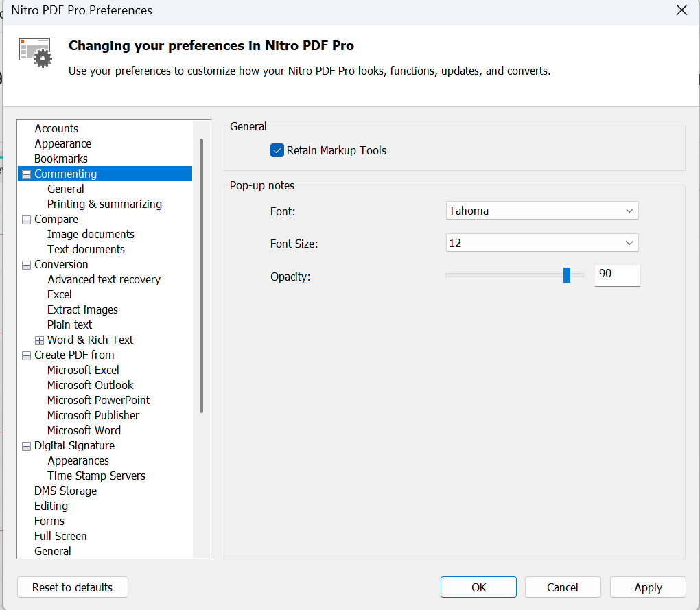The width and height of the screenshot is (700, 610).
Task: Select Appearance in the preferences tree
Action: 63,143
